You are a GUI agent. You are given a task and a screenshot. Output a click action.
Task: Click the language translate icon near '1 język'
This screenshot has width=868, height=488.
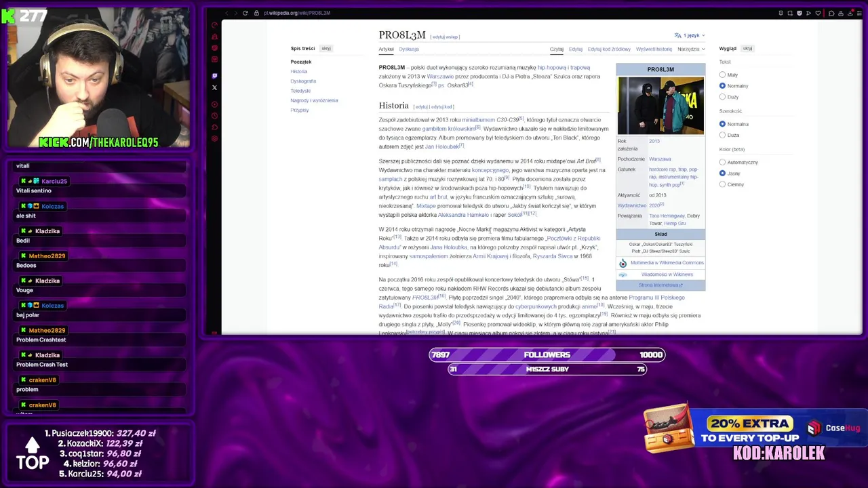point(677,35)
